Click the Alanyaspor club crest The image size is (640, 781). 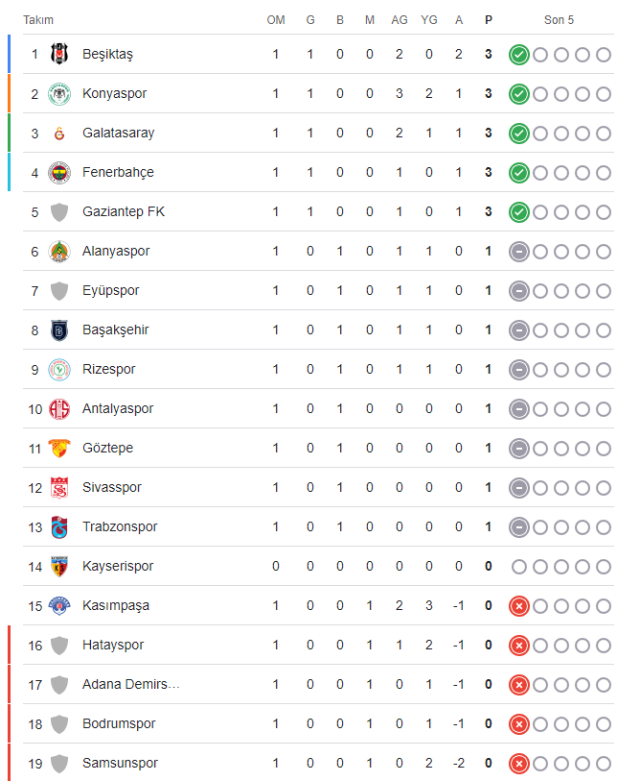pyautogui.click(x=60, y=251)
